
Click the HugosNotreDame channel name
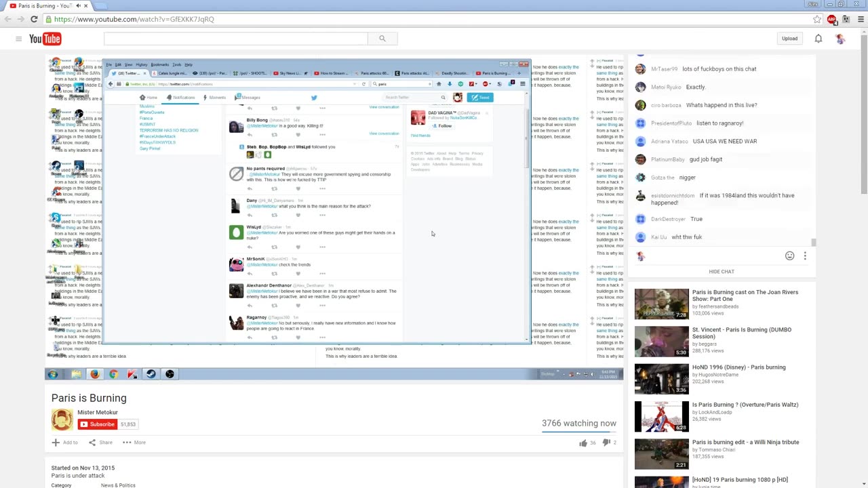tap(720, 375)
